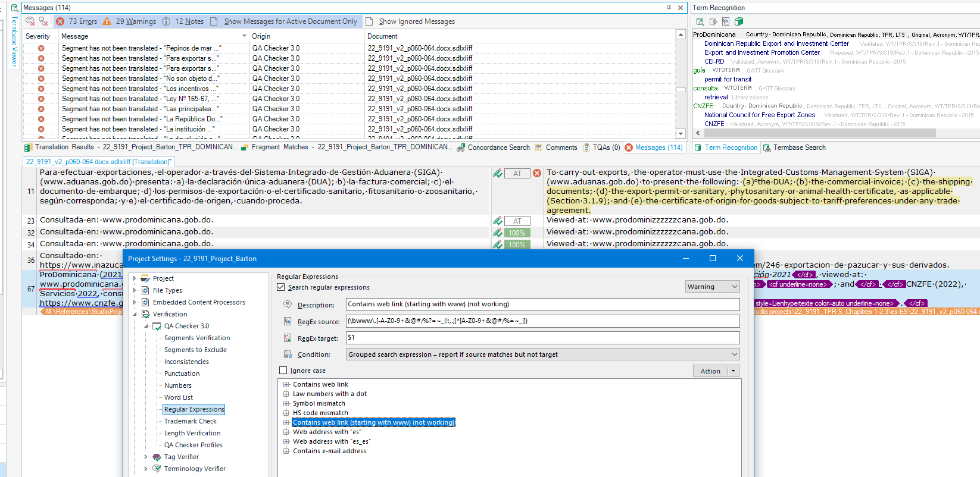Click the ignore message icon in Messages toolbar
The image size is (980, 477).
(30, 21)
